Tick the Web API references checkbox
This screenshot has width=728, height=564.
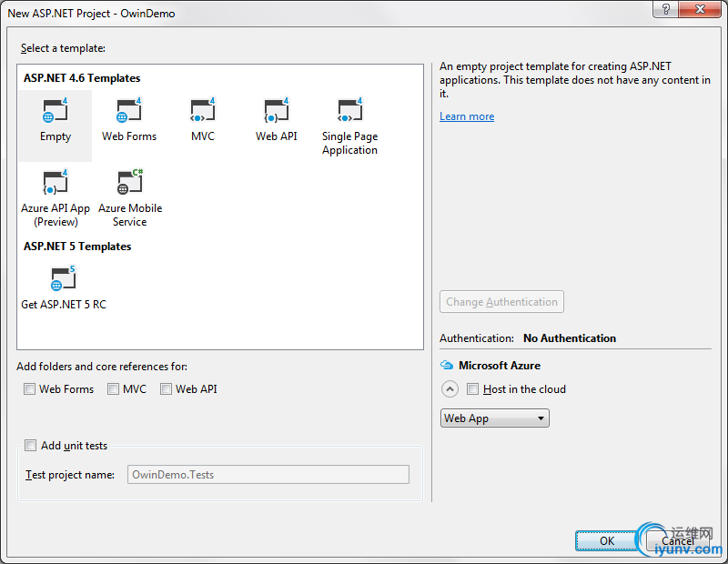166,389
